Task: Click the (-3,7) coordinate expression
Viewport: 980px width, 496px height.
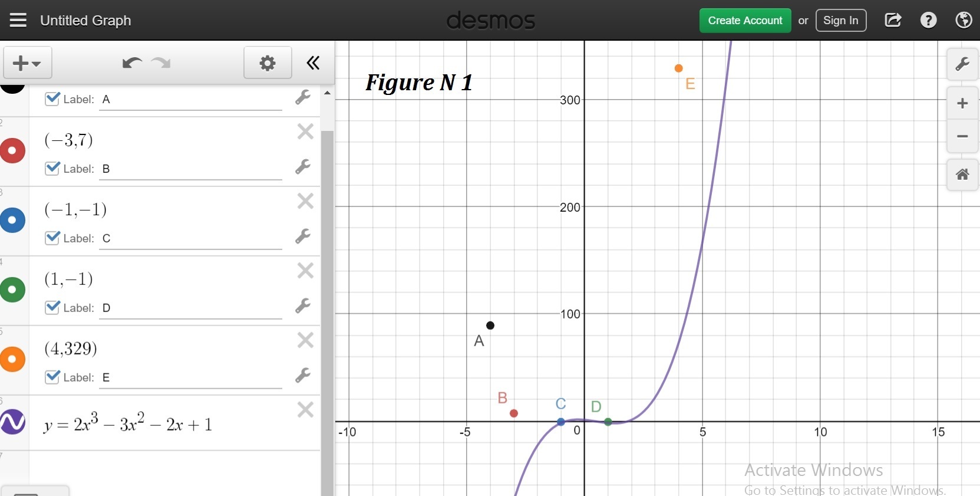Action: coord(69,140)
